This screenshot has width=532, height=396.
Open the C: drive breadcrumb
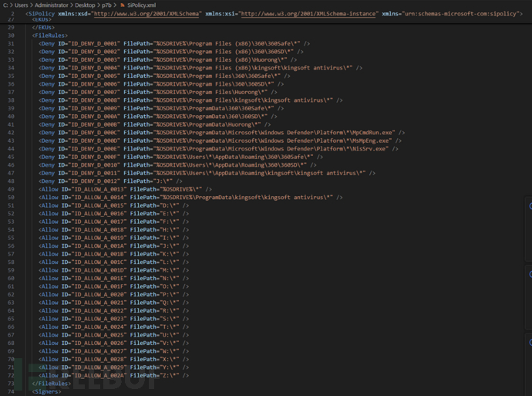coord(5,5)
